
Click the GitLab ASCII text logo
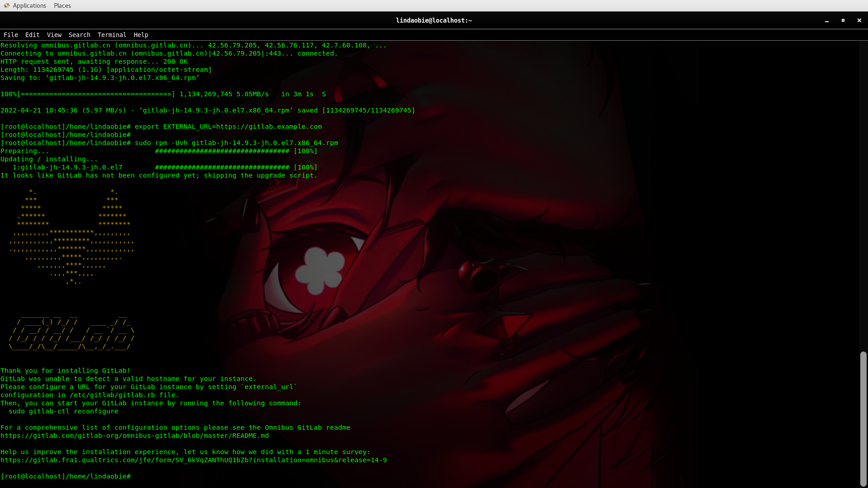[71, 333]
